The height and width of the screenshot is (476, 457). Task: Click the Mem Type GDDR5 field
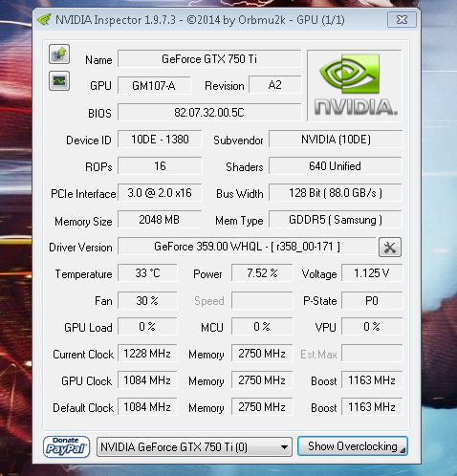click(x=336, y=220)
